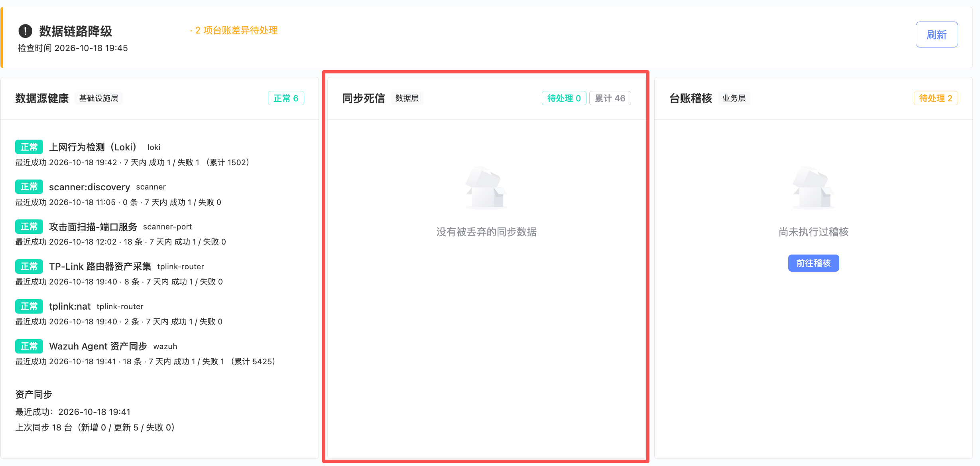Click the 同步死信 panel title
Image resolution: width=980 pixels, height=466 pixels.
click(x=363, y=98)
